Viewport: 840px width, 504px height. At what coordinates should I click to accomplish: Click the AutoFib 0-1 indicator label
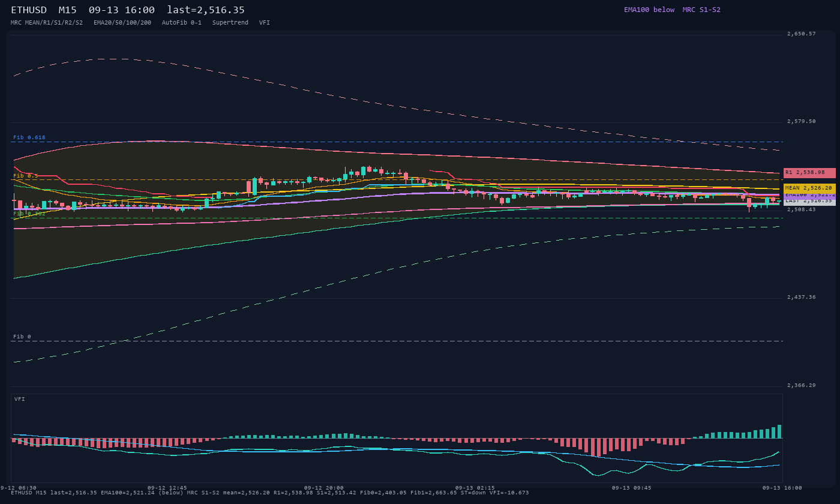(182, 22)
